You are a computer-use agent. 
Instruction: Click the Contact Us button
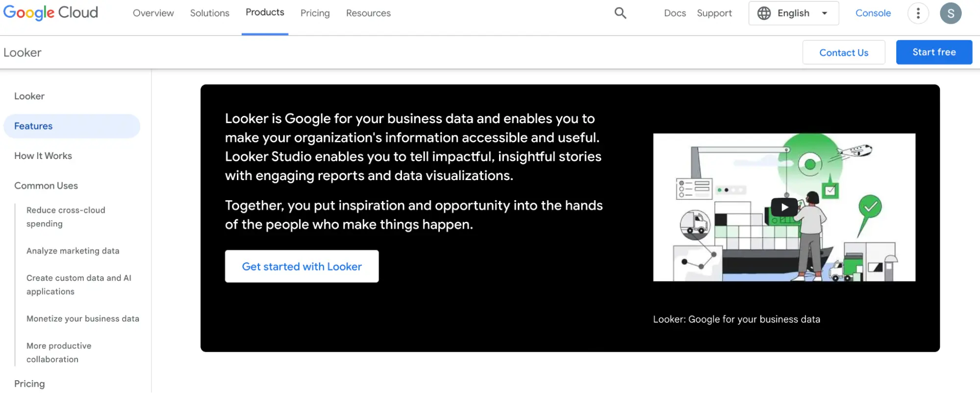[843, 52]
